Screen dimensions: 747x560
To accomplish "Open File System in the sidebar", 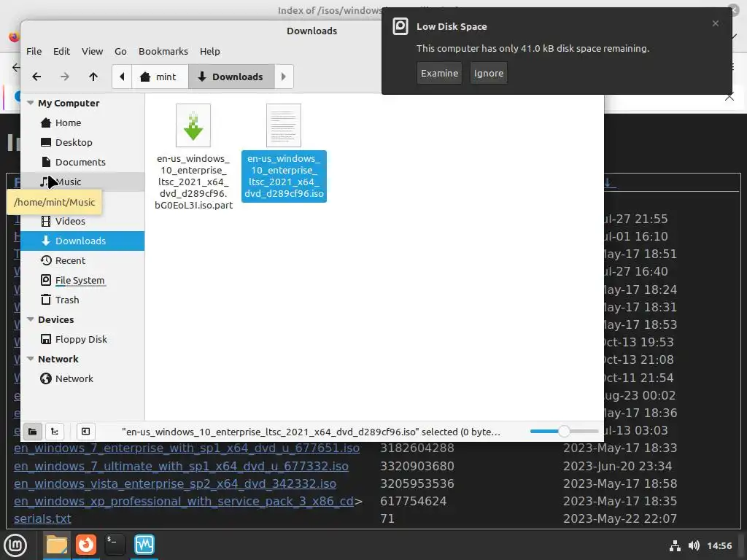I will tap(82, 281).
